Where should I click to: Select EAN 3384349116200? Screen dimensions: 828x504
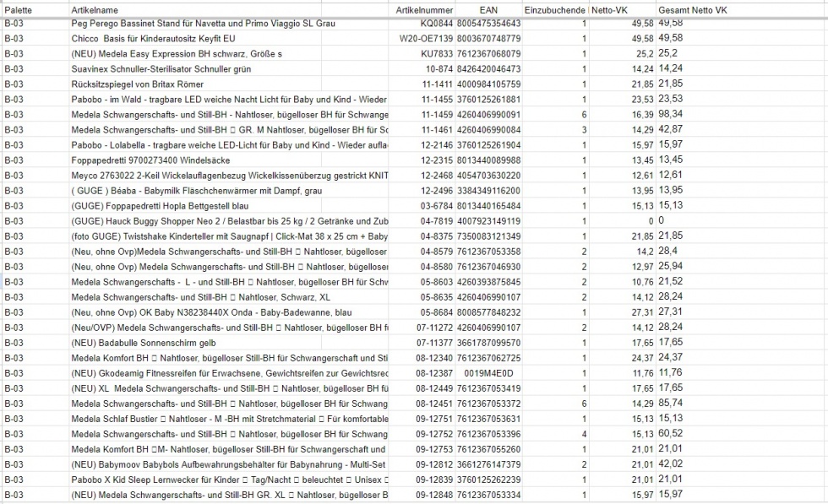pyautogui.click(x=488, y=191)
